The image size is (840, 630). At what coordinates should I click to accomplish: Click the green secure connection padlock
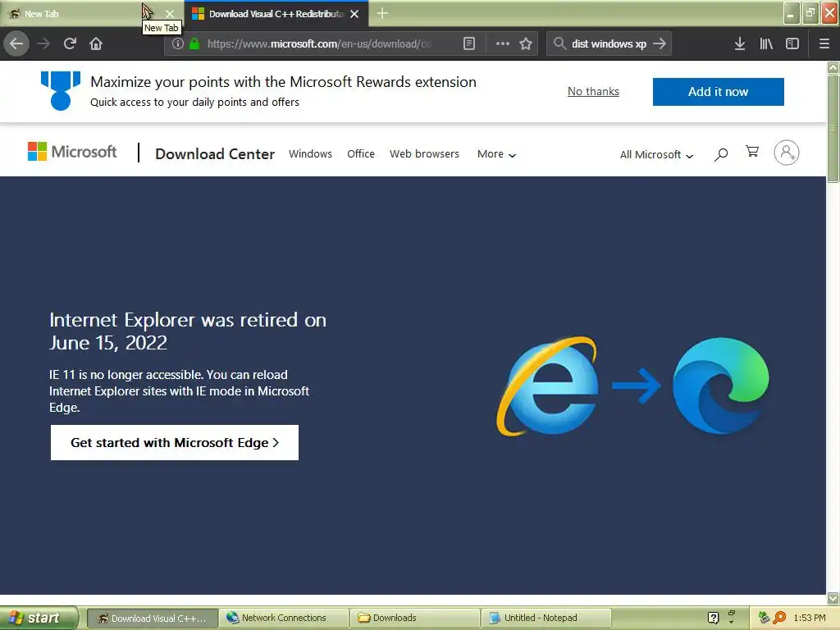pyautogui.click(x=194, y=43)
